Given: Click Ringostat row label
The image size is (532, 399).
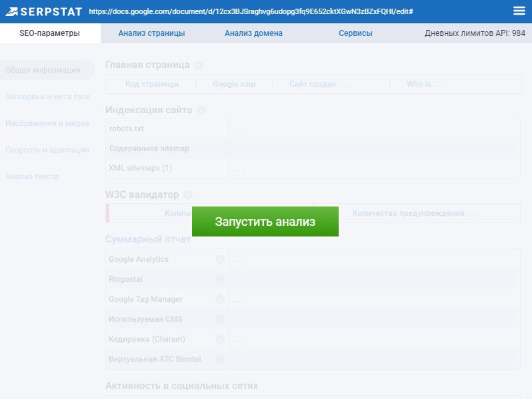Looking at the screenshot, I should pyautogui.click(x=126, y=279).
